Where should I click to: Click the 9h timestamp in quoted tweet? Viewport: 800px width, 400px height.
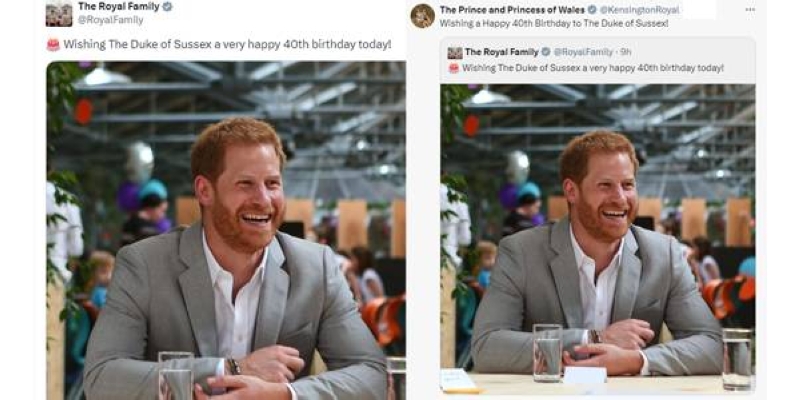[626, 52]
